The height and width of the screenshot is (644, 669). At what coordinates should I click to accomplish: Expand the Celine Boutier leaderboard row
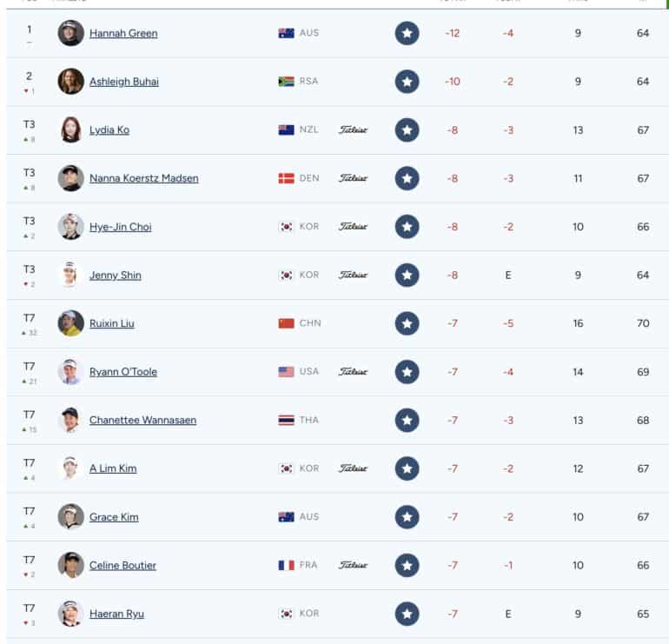click(337, 566)
